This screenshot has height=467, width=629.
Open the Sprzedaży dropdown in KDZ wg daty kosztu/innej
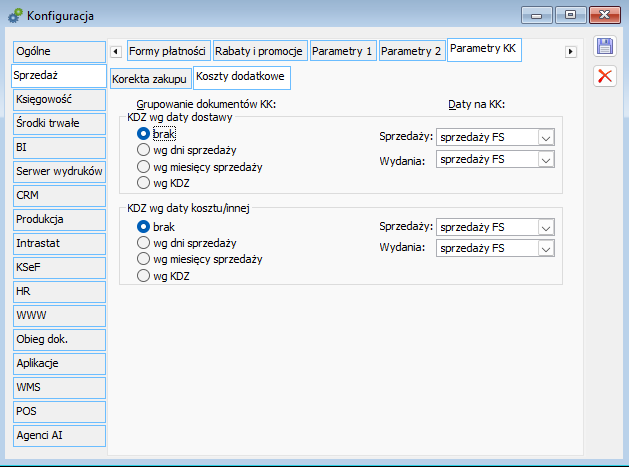545,227
